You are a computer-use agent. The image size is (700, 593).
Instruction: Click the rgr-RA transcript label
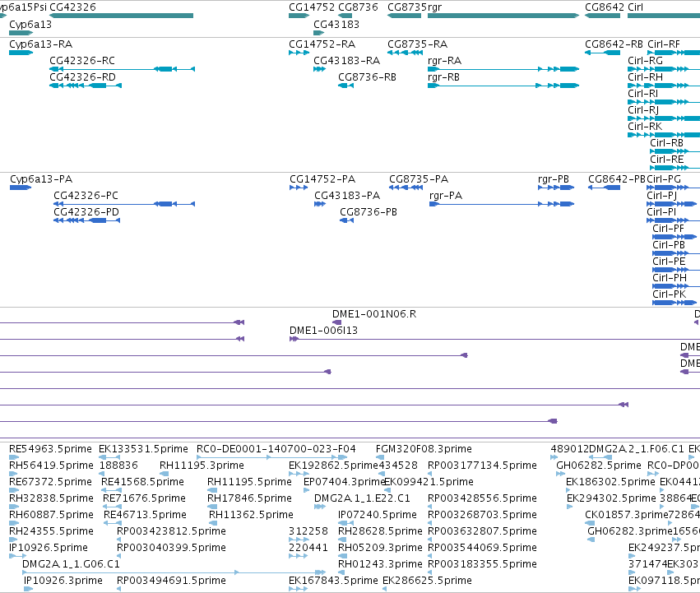point(444,61)
